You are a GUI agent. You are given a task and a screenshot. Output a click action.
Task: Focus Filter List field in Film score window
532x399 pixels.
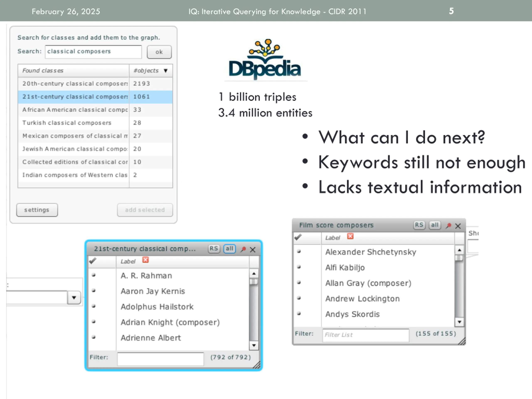366,335
